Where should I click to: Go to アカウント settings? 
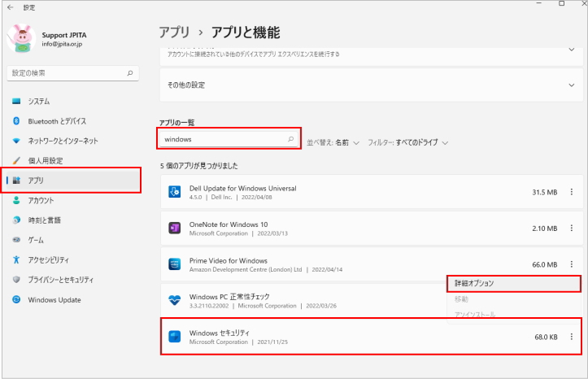(x=41, y=200)
